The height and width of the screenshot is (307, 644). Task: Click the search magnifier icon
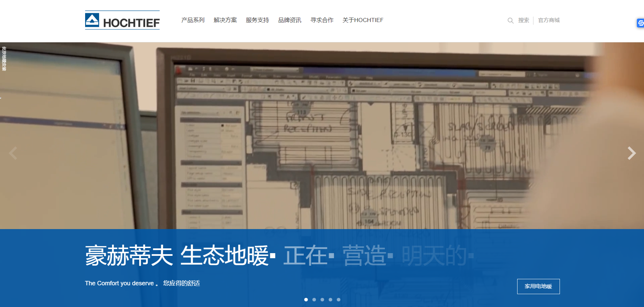(x=510, y=21)
